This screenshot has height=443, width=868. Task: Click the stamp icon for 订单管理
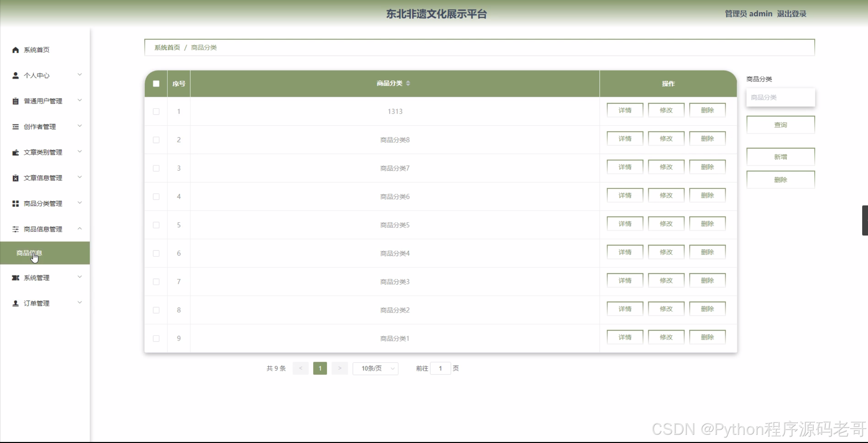15,303
